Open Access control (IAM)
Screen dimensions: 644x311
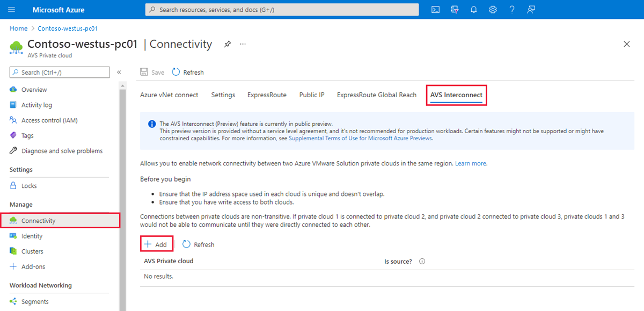pos(49,120)
